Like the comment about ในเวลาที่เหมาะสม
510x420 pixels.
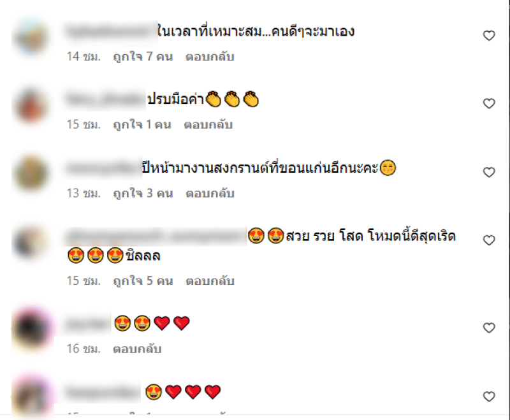coord(488,36)
